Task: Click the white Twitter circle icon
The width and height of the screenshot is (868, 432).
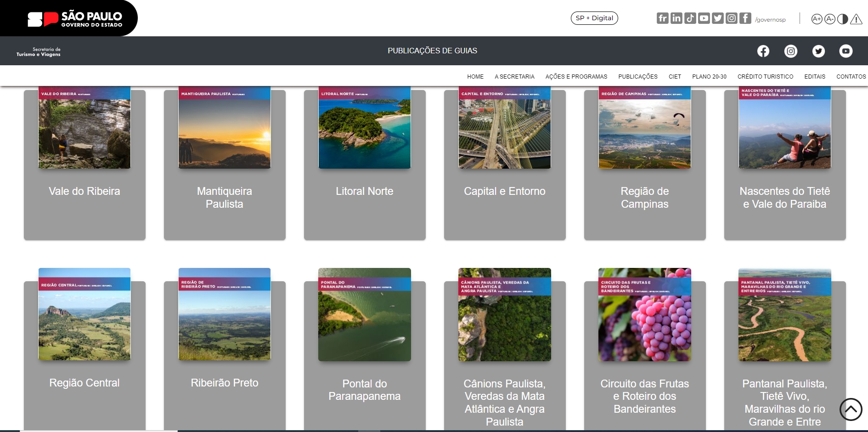Action: (x=818, y=51)
